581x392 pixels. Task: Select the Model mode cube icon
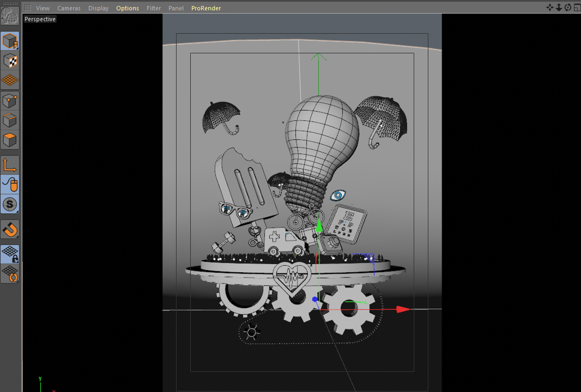coord(10,41)
